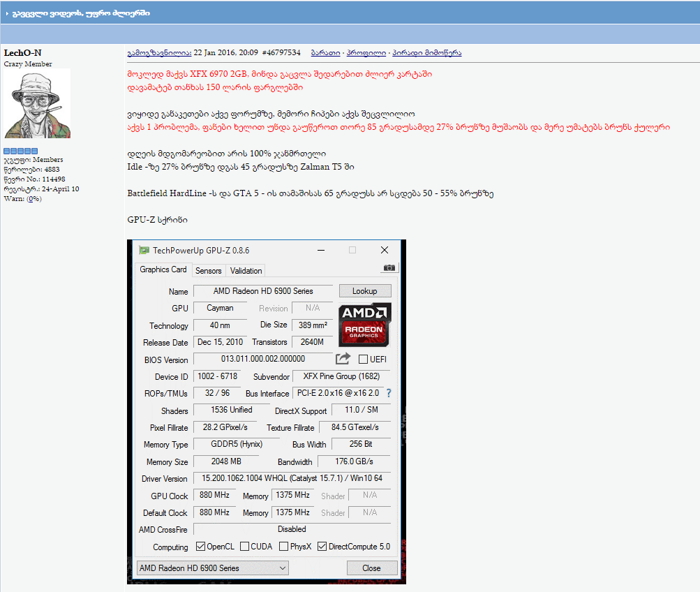Click the BIOS Version field 013.011.000.002.000000

click(x=263, y=359)
